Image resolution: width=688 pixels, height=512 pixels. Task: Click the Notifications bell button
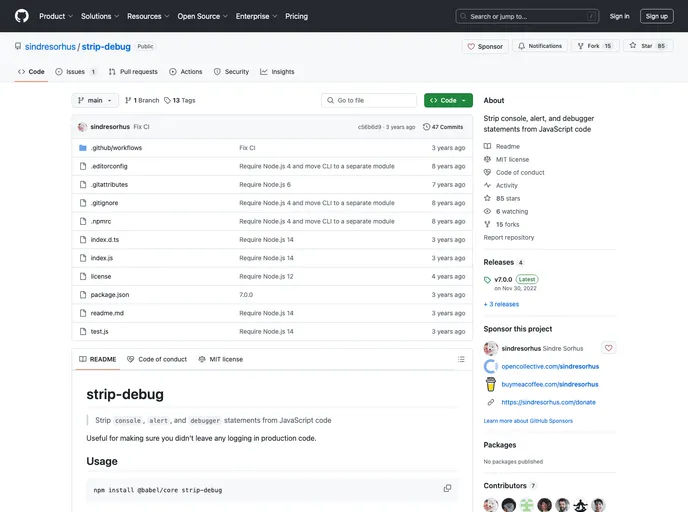click(540, 46)
